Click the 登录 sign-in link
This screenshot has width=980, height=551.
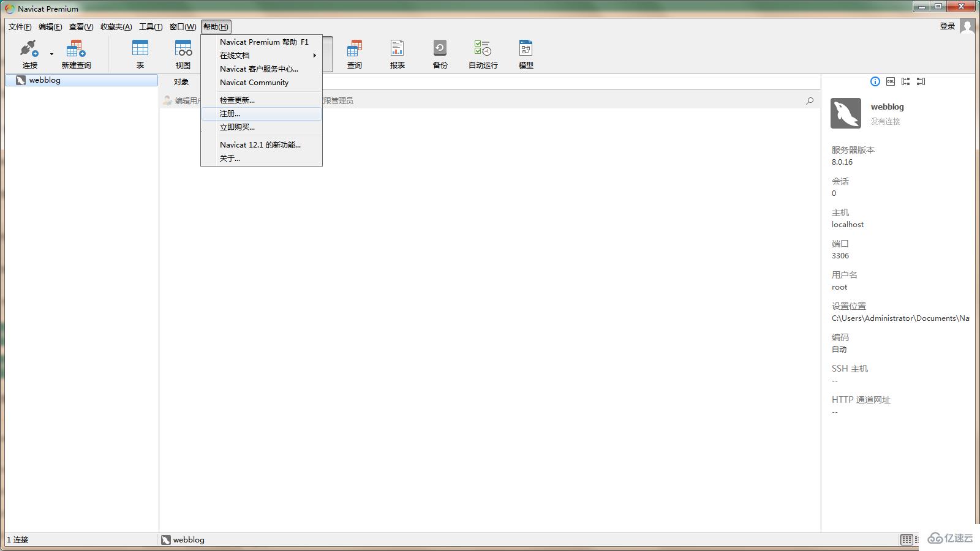[x=948, y=26]
